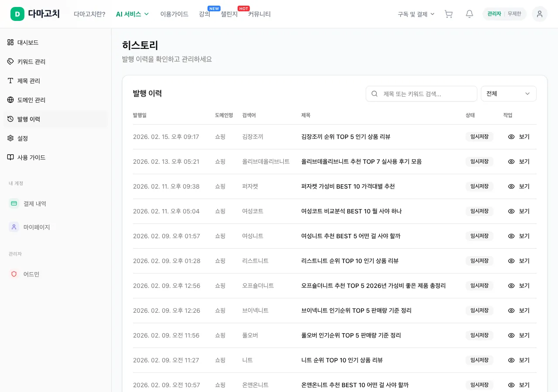Screen dimensions: 558x392
Task: Open the notifications bell icon
Action: coord(470,14)
